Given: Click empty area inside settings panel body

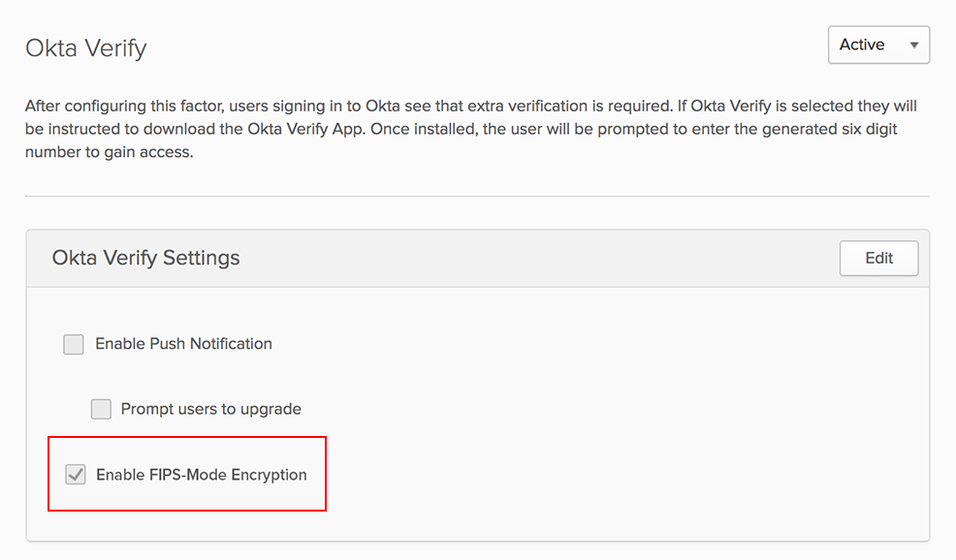Looking at the screenshot, I should click(x=630, y=407).
